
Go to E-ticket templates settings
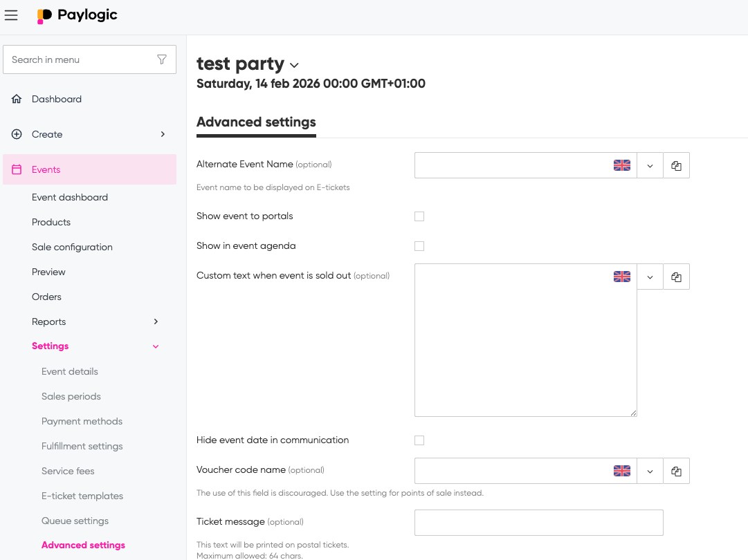(82, 496)
